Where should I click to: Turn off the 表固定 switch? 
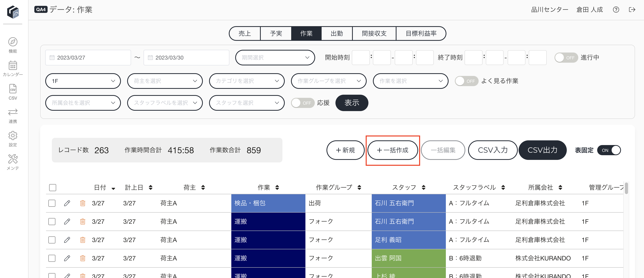pos(609,150)
